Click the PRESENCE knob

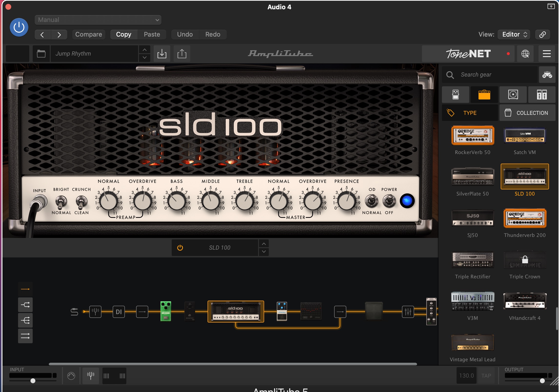point(346,201)
